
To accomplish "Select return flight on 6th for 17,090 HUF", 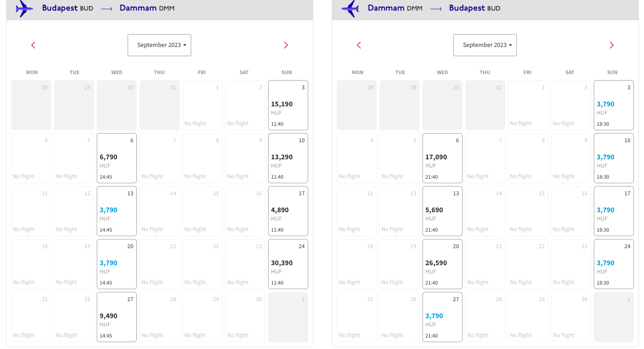I will (442, 158).
